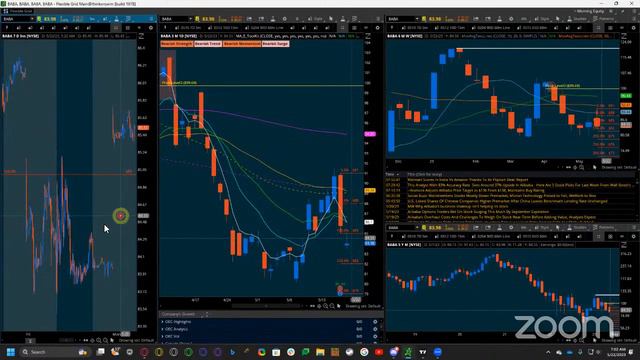Click magenta price label on middle chart axis

point(370,134)
